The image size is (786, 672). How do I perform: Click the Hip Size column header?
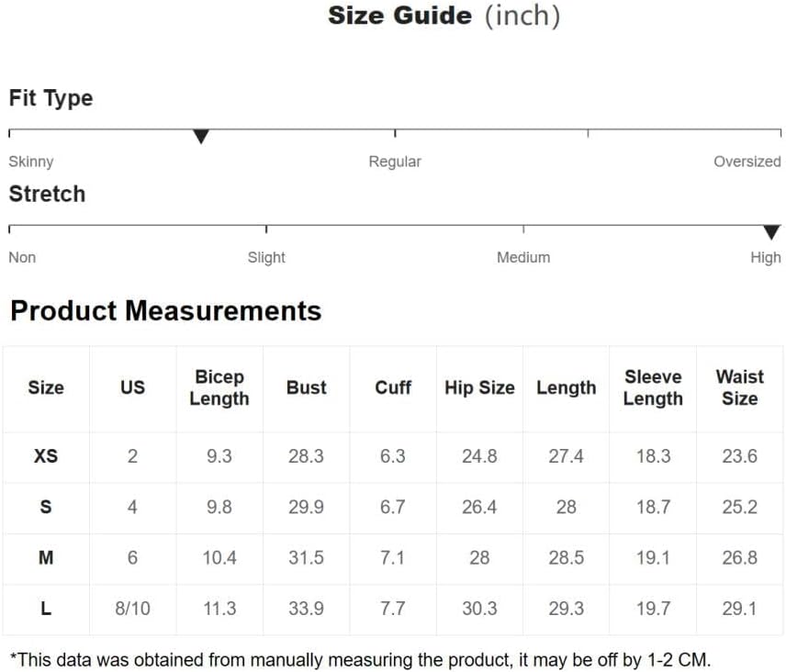[x=479, y=387]
